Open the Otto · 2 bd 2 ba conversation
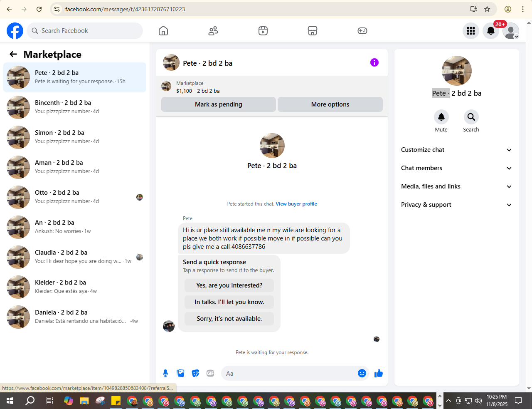The width and height of the screenshot is (532, 409). coord(75,197)
